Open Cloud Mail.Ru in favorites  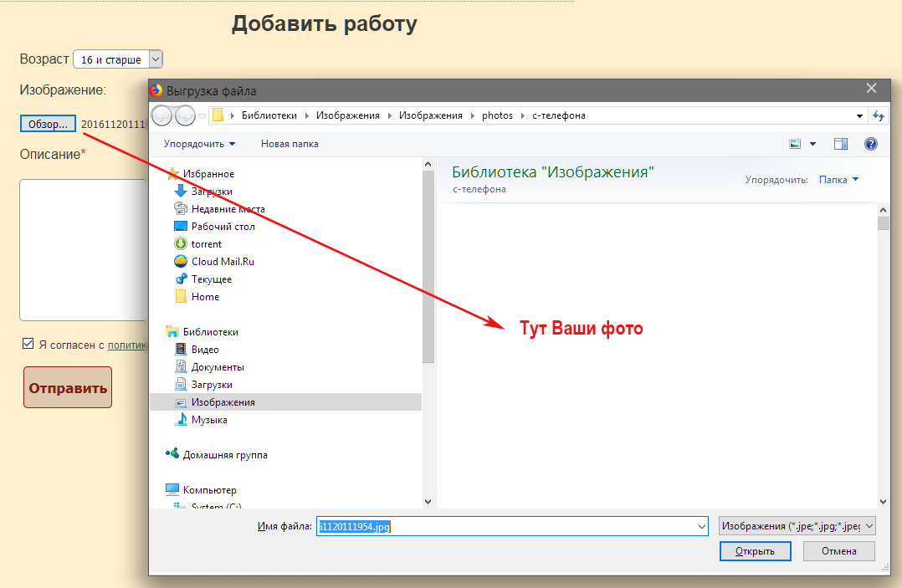(222, 262)
